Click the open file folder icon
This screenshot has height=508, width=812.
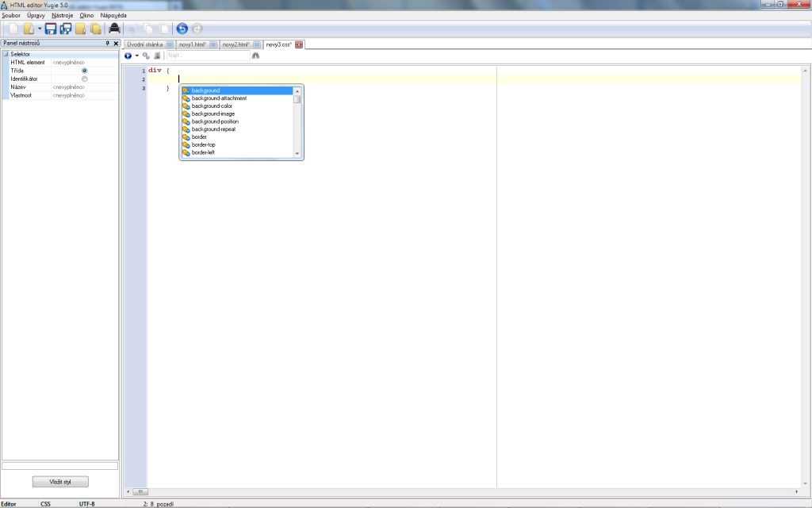tap(29, 29)
